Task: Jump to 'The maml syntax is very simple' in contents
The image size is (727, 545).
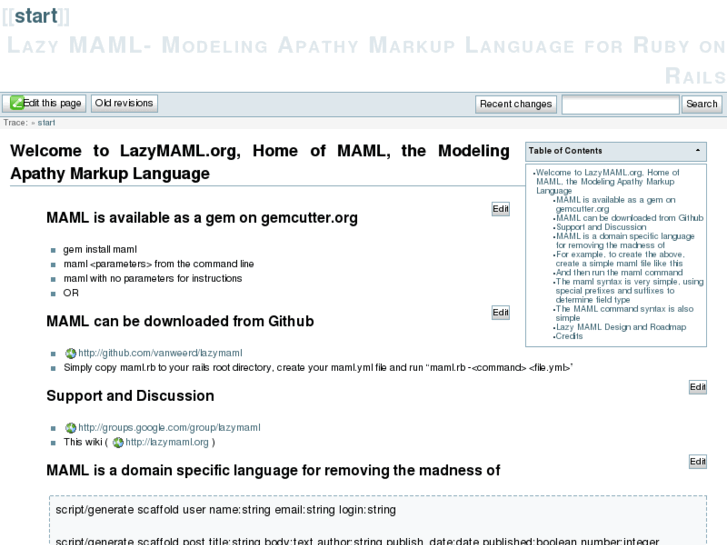Action: point(630,290)
